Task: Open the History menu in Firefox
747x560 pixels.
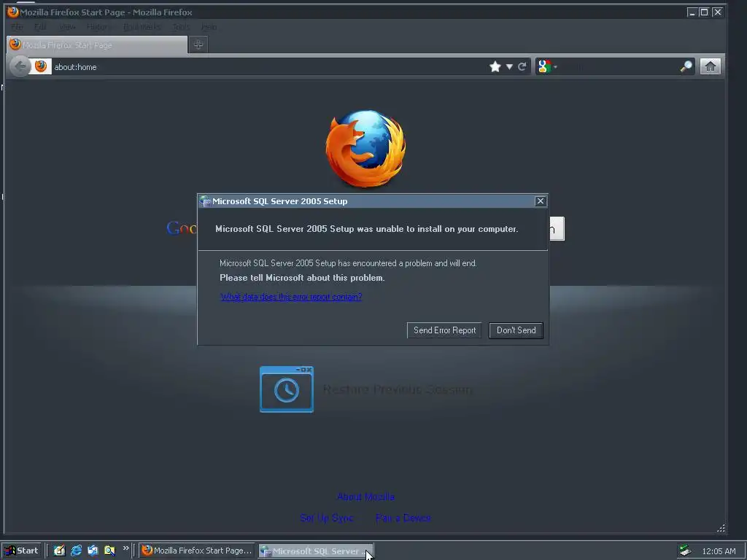Action: (98, 27)
